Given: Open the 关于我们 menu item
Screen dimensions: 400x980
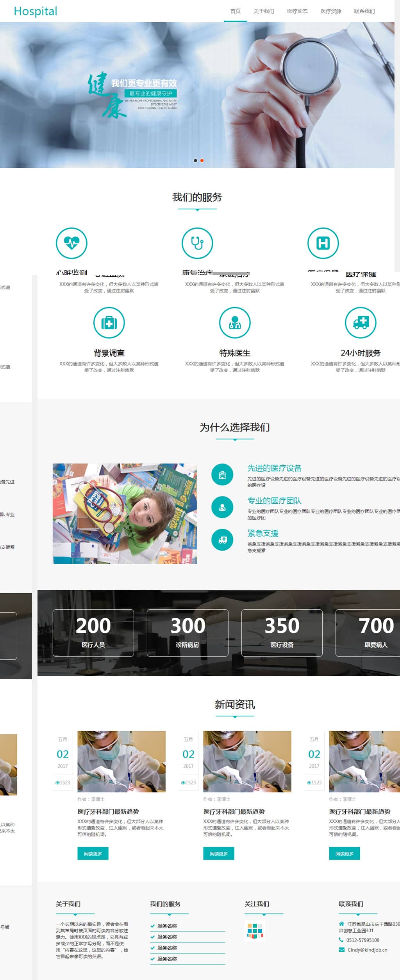Looking at the screenshot, I should [264, 11].
